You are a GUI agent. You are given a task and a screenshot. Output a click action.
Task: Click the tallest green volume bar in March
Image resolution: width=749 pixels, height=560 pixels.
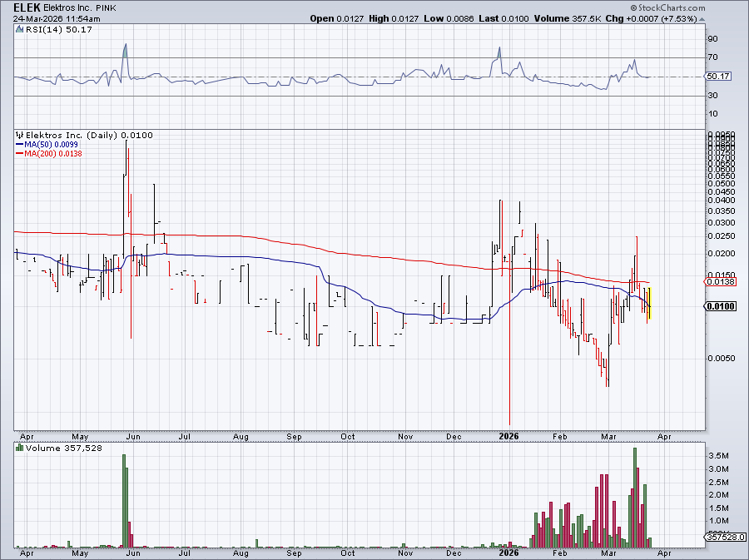click(635, 498)
